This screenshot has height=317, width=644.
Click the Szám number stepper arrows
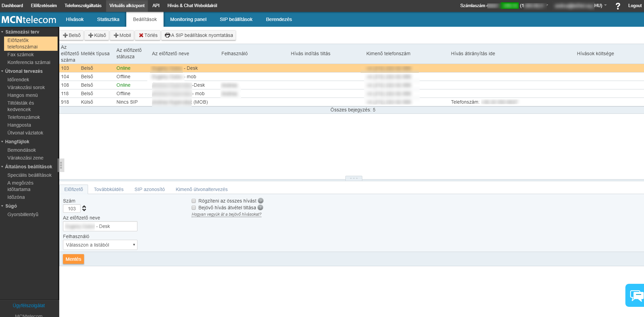click(x=84, y=208)
